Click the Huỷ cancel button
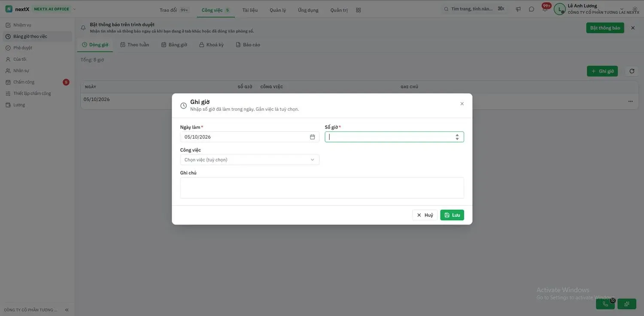The height and width of the screenshot is (316, 644). (x=425, y=215)
